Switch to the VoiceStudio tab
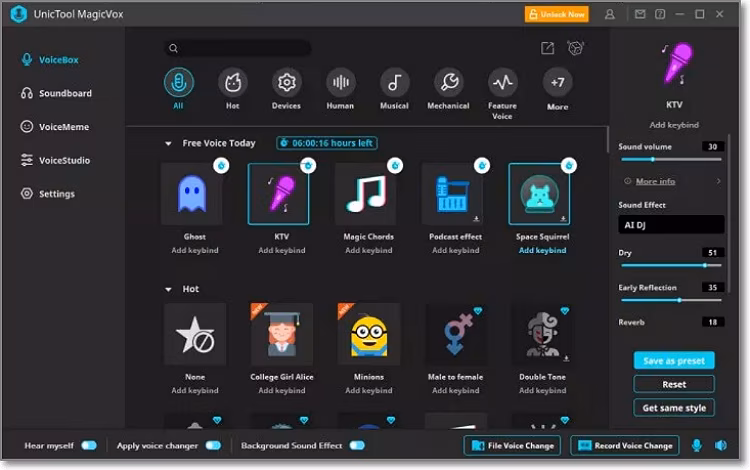 point(55,160)
